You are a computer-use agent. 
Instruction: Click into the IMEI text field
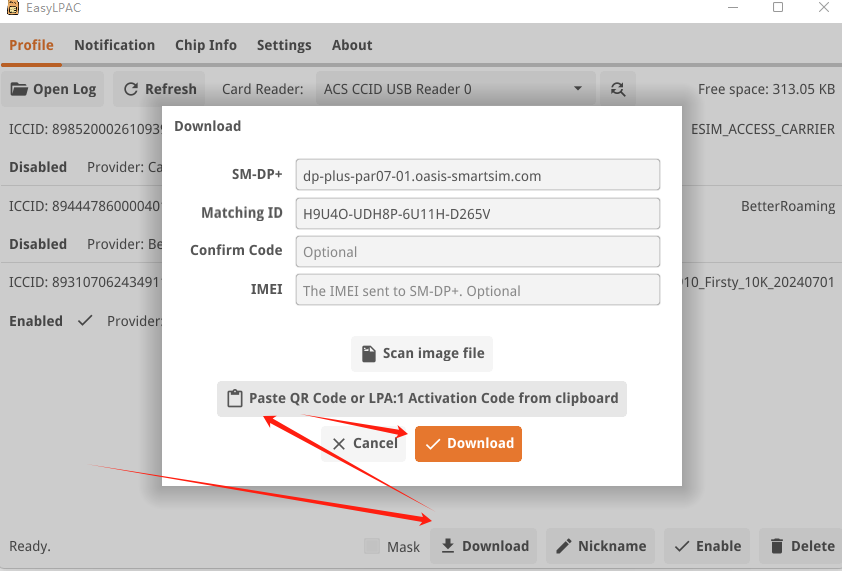[477, 291]
